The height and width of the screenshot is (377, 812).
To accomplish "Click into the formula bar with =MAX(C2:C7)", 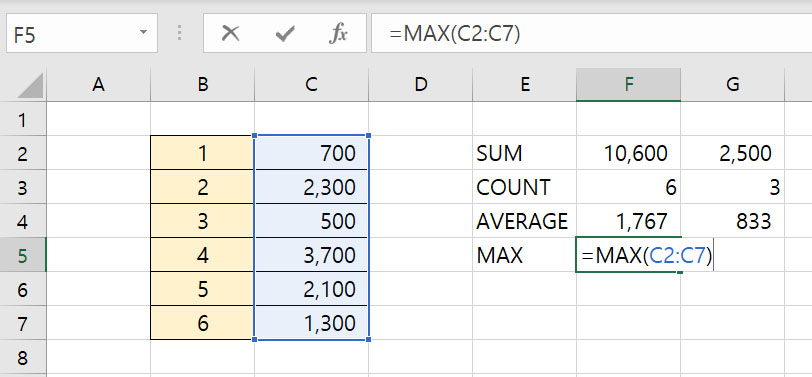I will (591, 33).
